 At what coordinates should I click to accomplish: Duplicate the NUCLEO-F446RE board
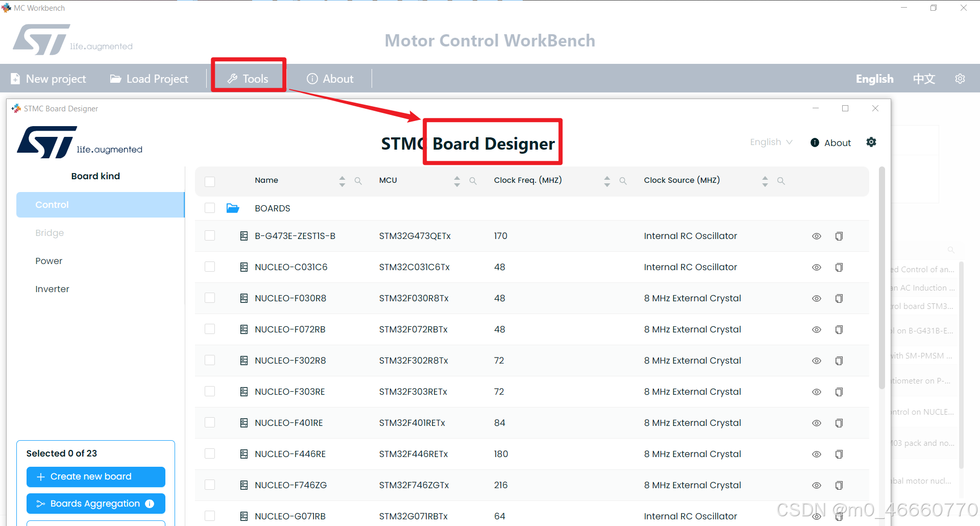(839, 454)
